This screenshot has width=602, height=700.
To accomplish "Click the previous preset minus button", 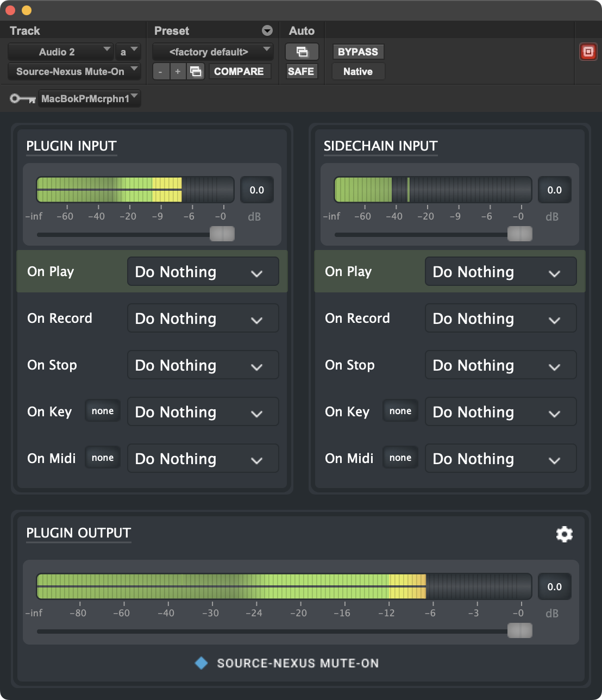I will [161, 72].
